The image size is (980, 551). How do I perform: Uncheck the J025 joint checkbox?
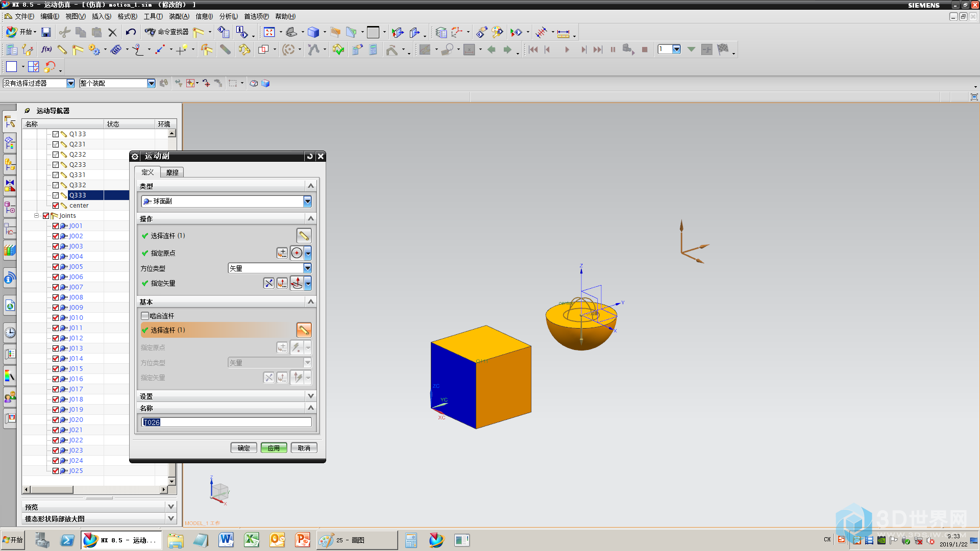56,471
